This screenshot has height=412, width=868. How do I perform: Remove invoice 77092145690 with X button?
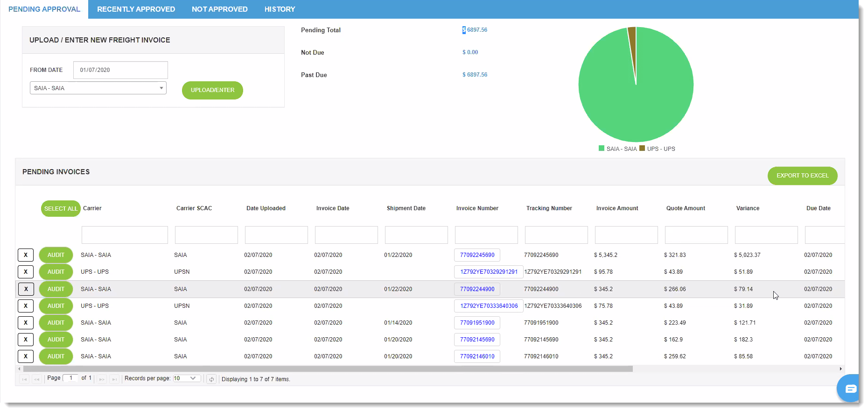[x=26, y=340]
